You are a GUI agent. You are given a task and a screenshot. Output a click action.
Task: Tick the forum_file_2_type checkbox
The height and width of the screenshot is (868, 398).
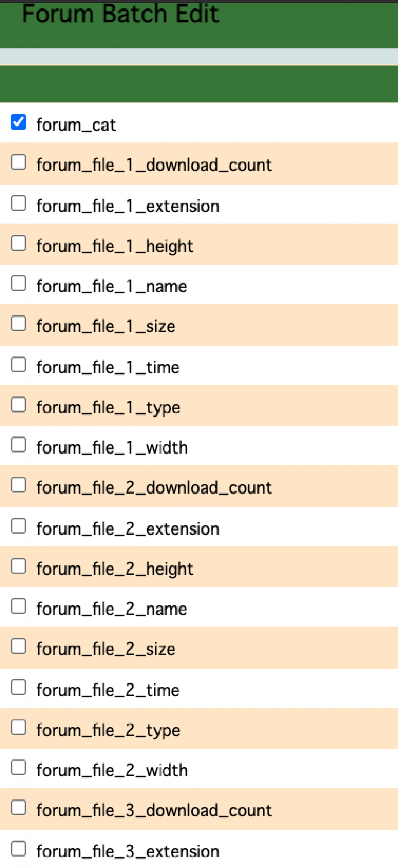[x=19, y=727]
